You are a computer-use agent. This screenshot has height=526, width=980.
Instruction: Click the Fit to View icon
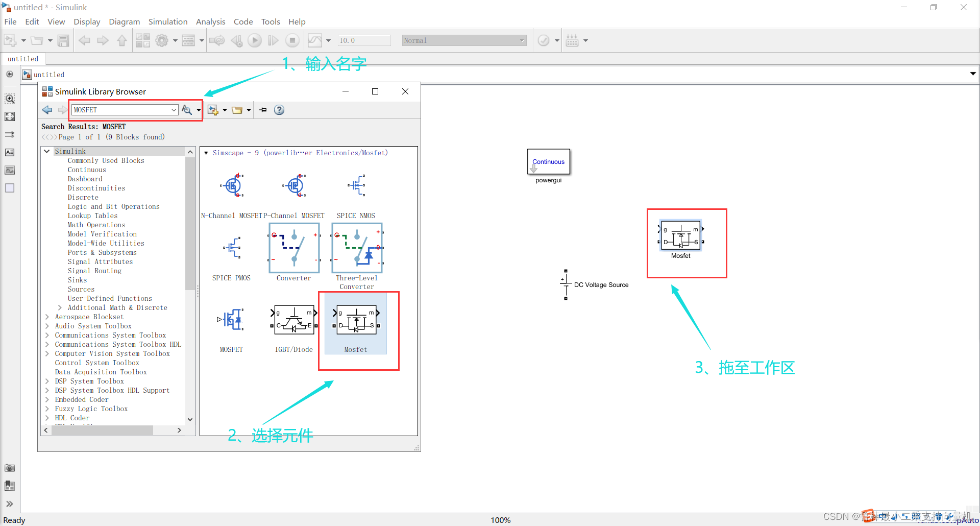tap(10, 116)
